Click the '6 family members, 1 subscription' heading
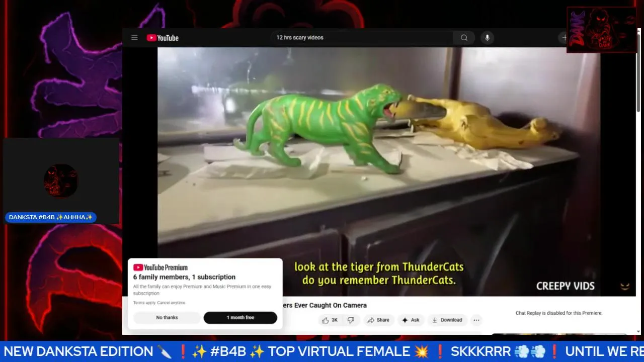644x362 pixels. [184, 277]
